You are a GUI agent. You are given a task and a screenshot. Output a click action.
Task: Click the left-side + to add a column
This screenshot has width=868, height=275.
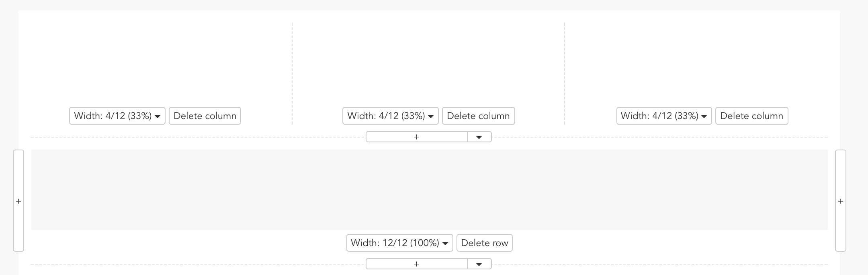coord(18,201)
